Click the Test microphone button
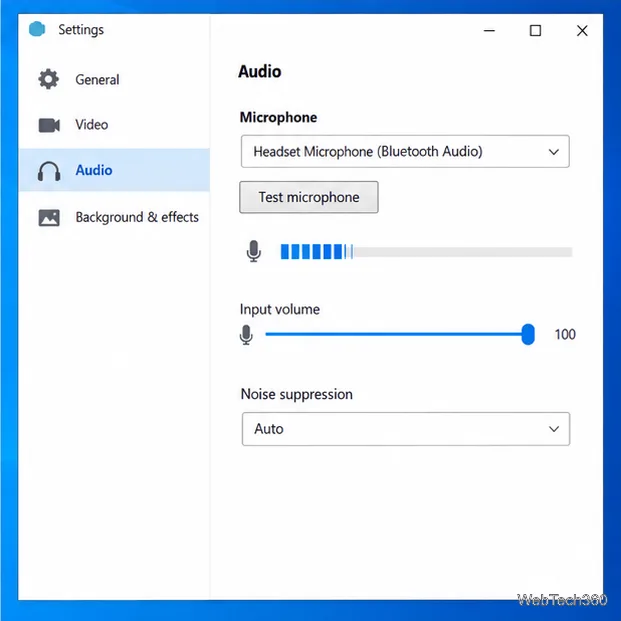This screenshot has width=621, height=621. pos(309,197)
